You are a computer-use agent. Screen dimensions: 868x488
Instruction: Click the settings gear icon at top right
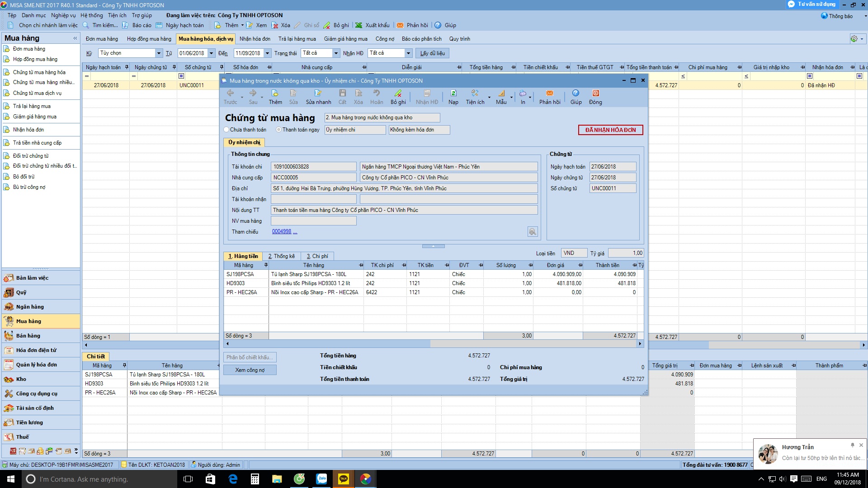[854, 39]
